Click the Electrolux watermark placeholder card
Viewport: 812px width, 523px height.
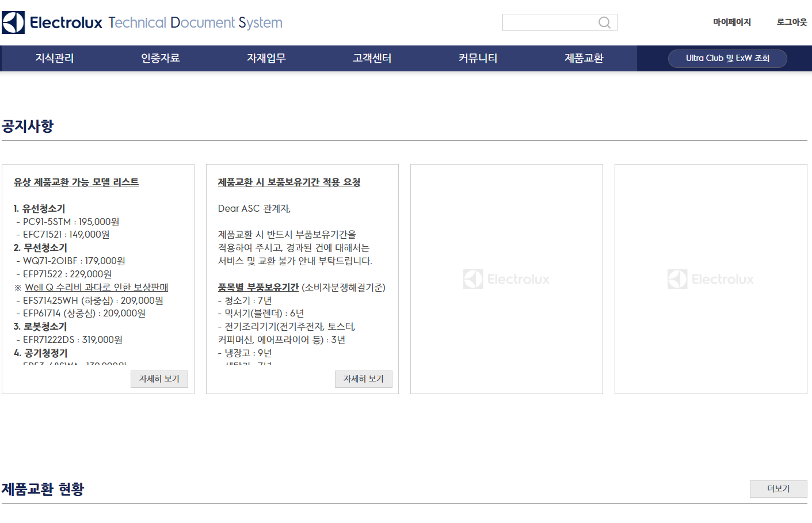coord(506,279)
